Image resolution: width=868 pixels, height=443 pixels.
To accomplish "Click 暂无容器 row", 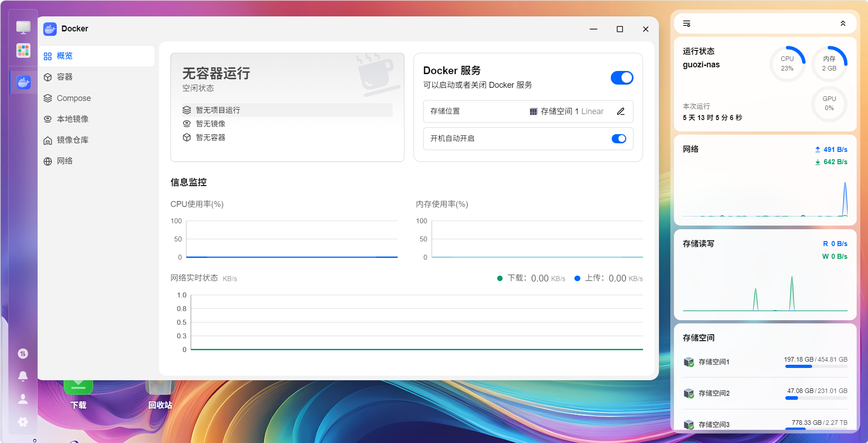I will point(287,137).
